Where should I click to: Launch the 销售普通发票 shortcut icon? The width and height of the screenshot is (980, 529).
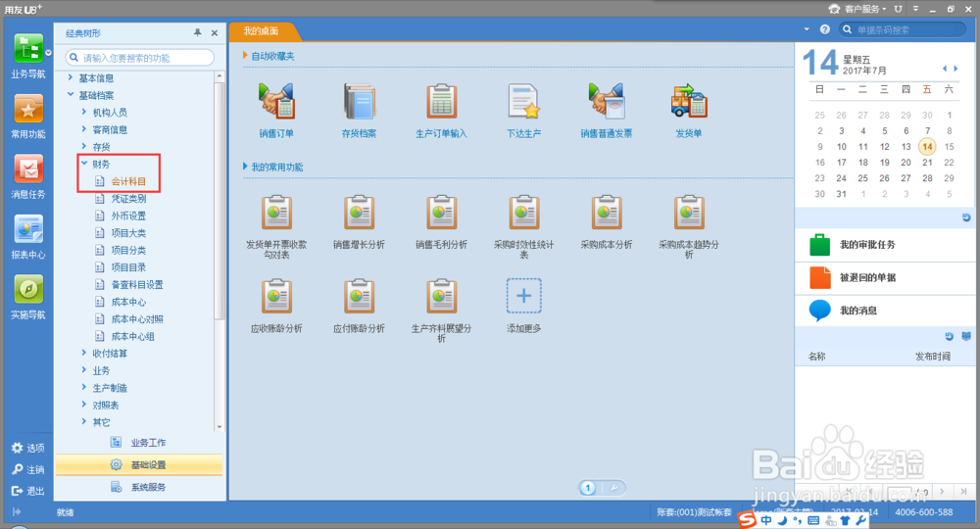tap(607, 102)
